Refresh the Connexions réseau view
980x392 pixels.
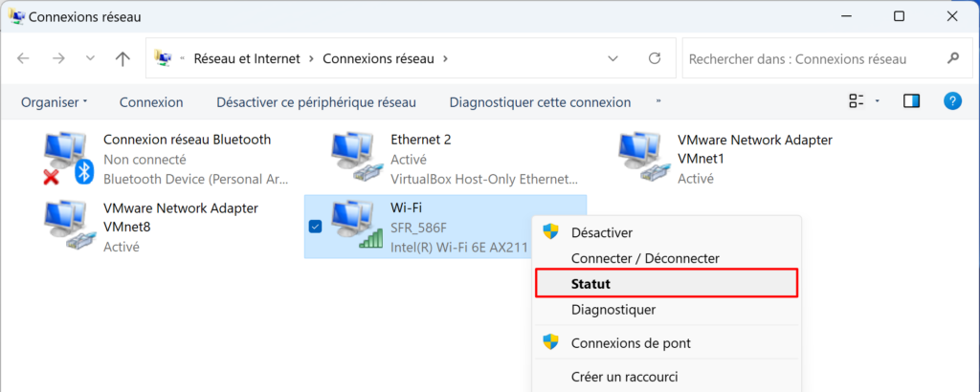[655, 58]
